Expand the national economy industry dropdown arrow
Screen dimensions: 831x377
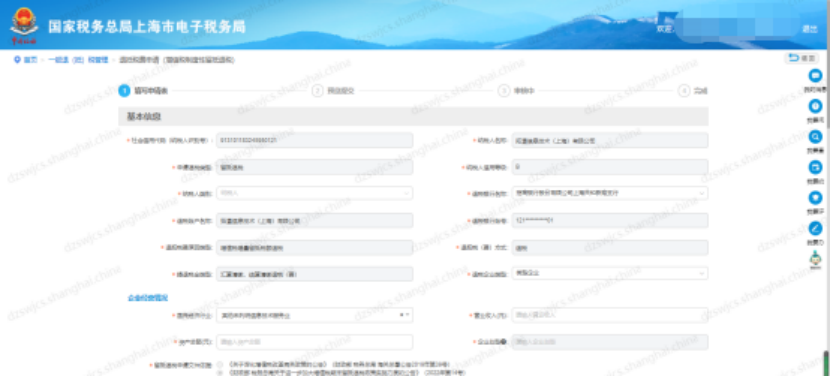tap(407, 315)
